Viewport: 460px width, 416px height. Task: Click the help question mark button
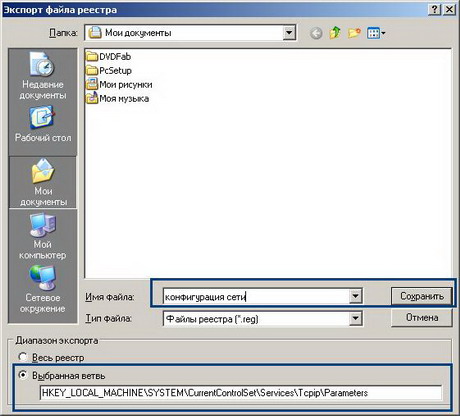tap(434, 9)
